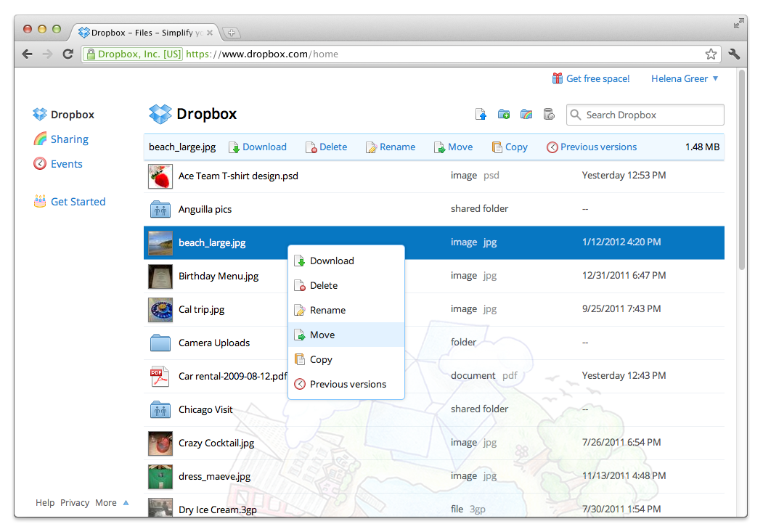Click the new folder icon

click(503, 114)
